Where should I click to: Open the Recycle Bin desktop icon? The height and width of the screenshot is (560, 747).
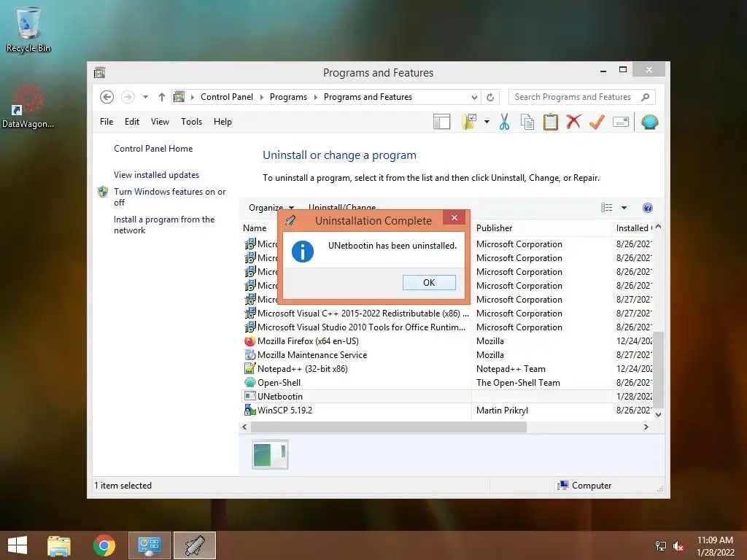click(28, 29)
